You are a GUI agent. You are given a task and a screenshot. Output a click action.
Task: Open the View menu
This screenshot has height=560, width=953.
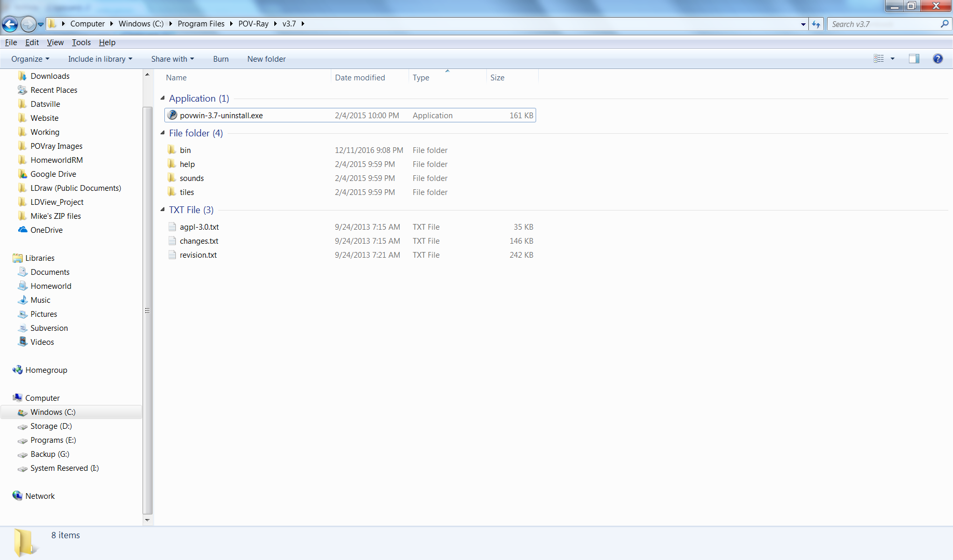55,43
